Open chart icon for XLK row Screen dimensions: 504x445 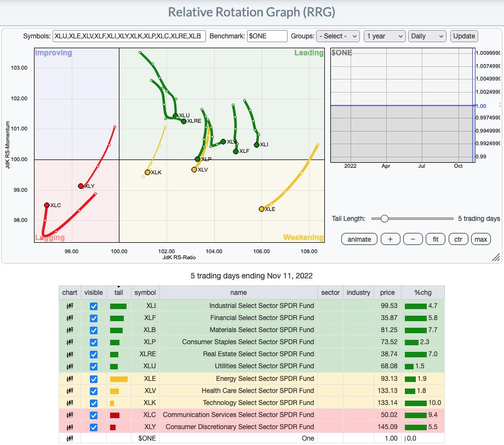[70, 403]
